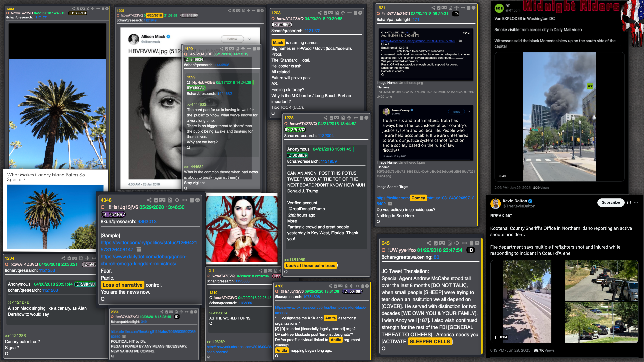This screenshot has width=644, height=362.
Task: Open post link 1121272 in post 1203
Action: pos(312,31)
